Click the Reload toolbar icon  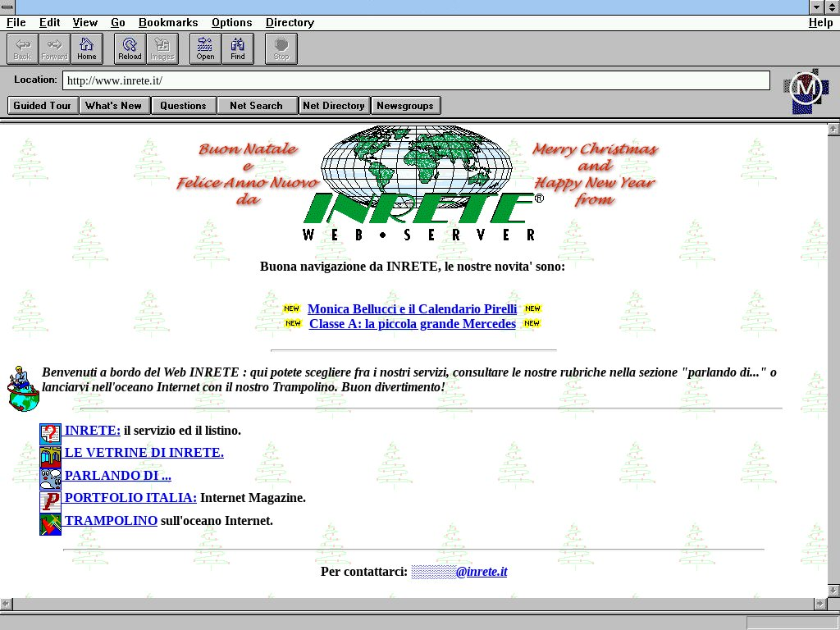130,48
